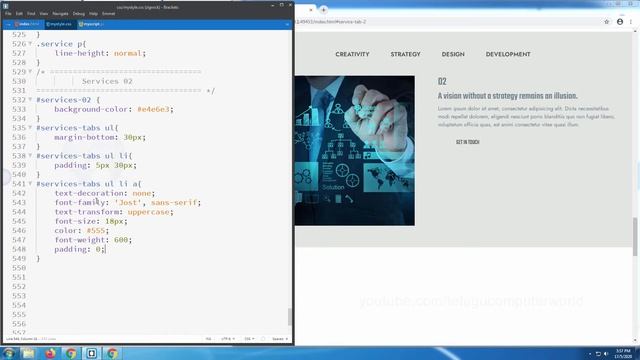Click the linting status circle icon in status bar
Viewport: 640px width, 360px height.
pyautogui.click(x=263, y=339)
